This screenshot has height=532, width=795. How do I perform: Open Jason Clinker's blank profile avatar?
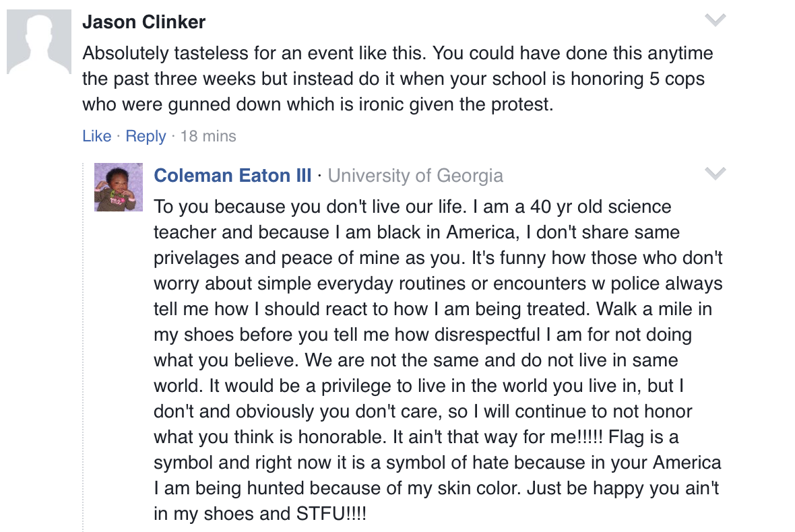(39, 42)
